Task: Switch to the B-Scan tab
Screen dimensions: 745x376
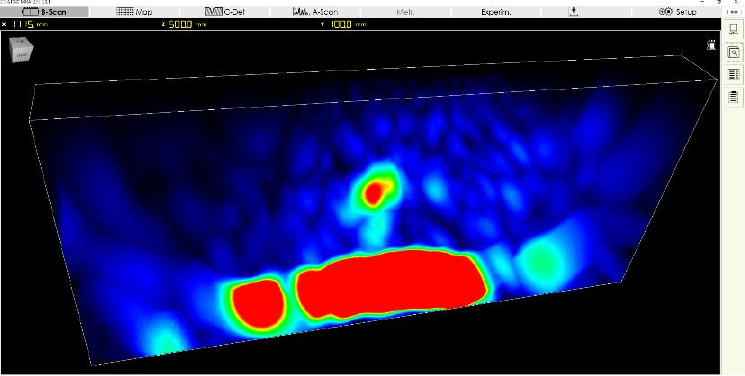Action: click(x=44, y=12)
